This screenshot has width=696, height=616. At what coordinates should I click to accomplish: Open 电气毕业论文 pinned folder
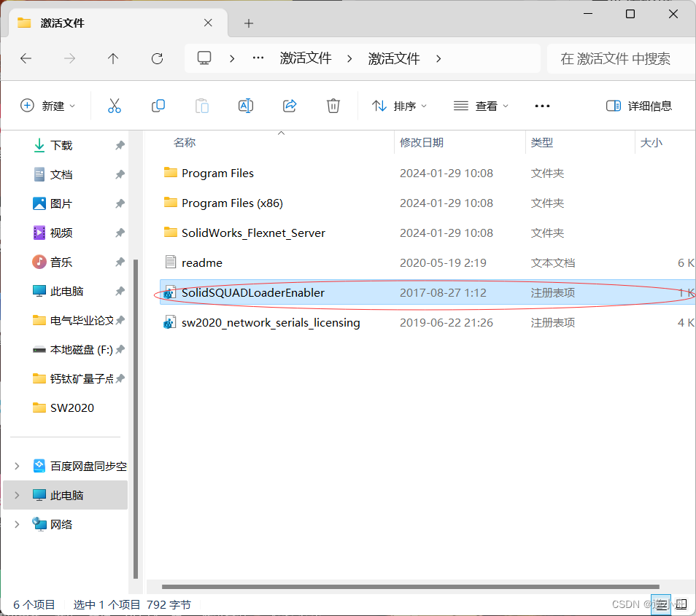click(x=73, y=320)
